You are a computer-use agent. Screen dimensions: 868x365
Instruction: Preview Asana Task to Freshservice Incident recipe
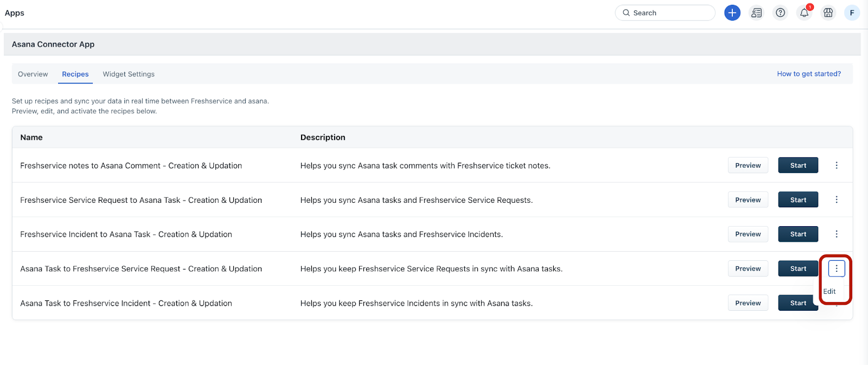pyautogui.click(x=748, y=303)
